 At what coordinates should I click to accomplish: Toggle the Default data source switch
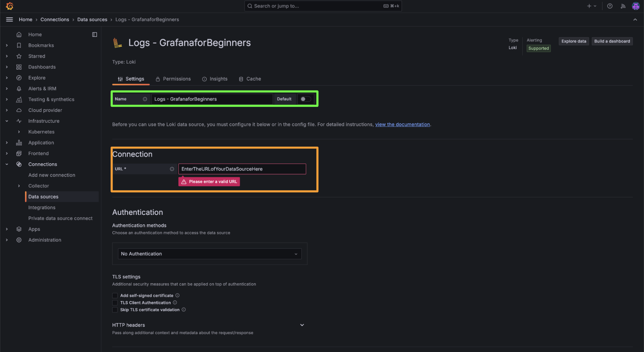(305, 99)
